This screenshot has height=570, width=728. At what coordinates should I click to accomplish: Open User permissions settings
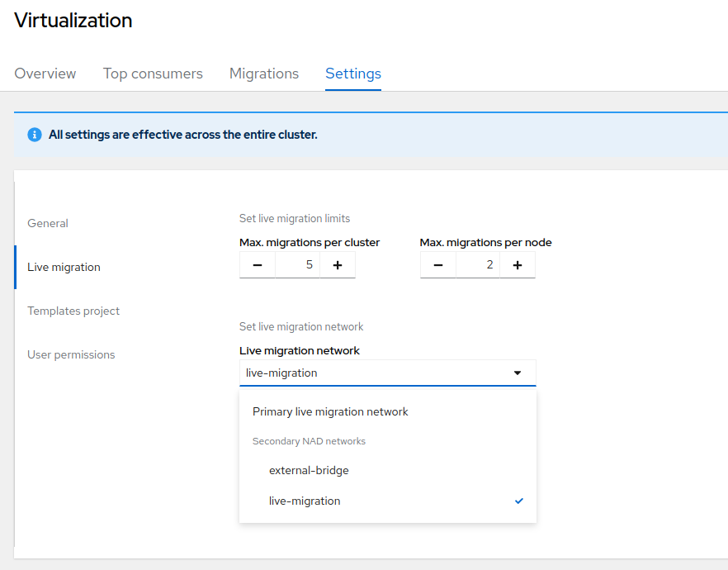pyautogui.click(x=73, y=354)
